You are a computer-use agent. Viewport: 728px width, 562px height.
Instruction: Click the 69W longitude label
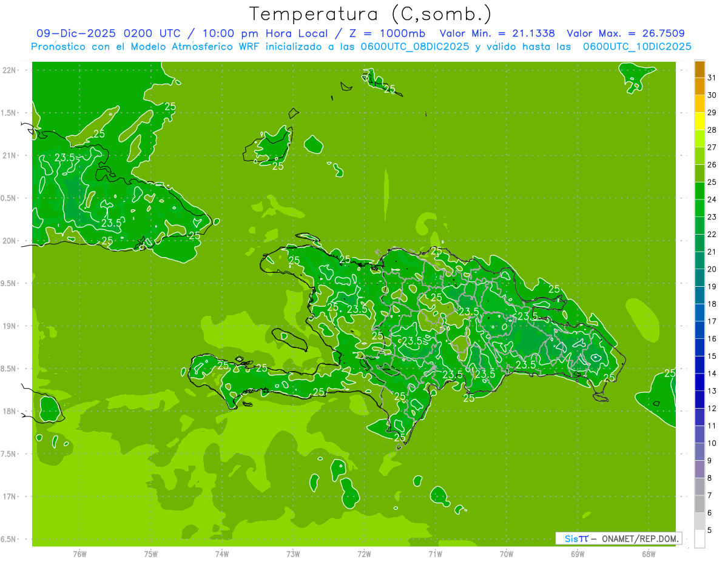click(x=578, y=554)
